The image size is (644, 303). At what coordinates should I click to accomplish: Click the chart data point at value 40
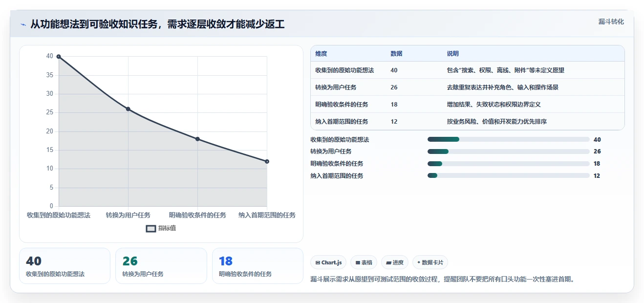pyautogui.click(x=59, y=57)
